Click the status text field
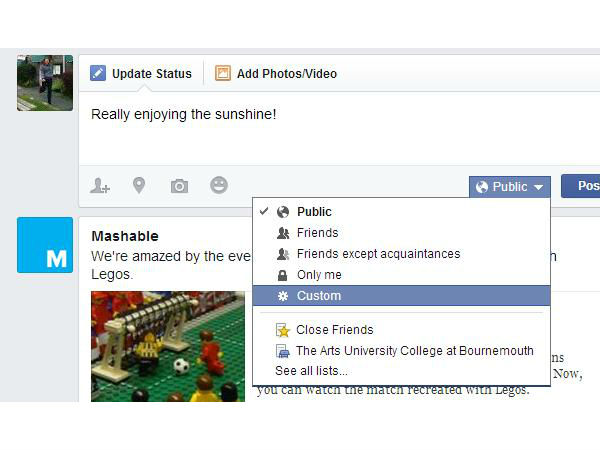The width and height of the screenshot is (600, 450). (x=339, y=129)
